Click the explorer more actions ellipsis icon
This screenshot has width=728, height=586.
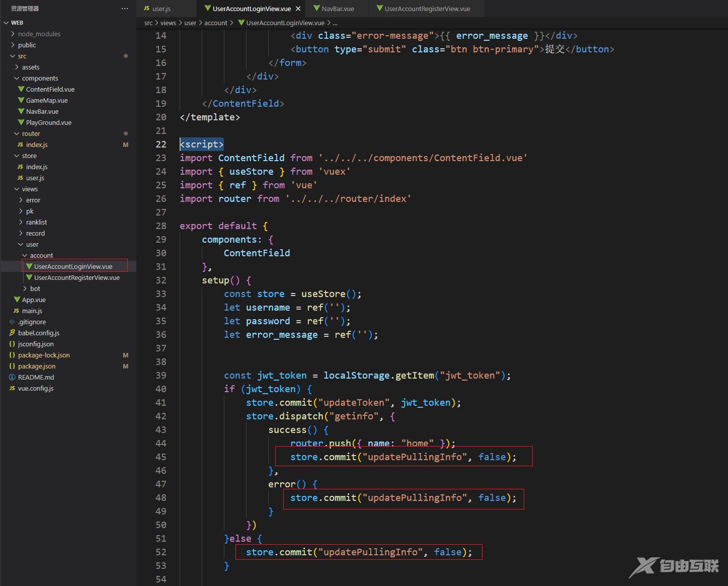pos(125,9)
